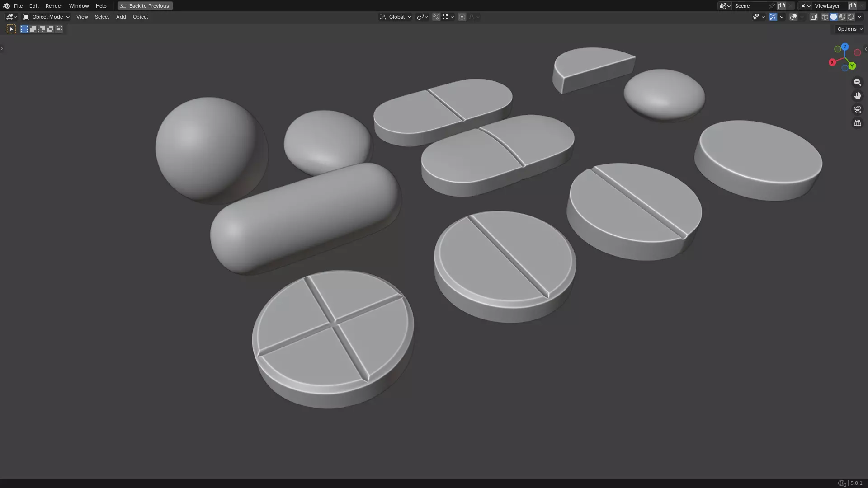Click the Z axis on navigation gizmo
868x488 pixels.
(844, 47)
